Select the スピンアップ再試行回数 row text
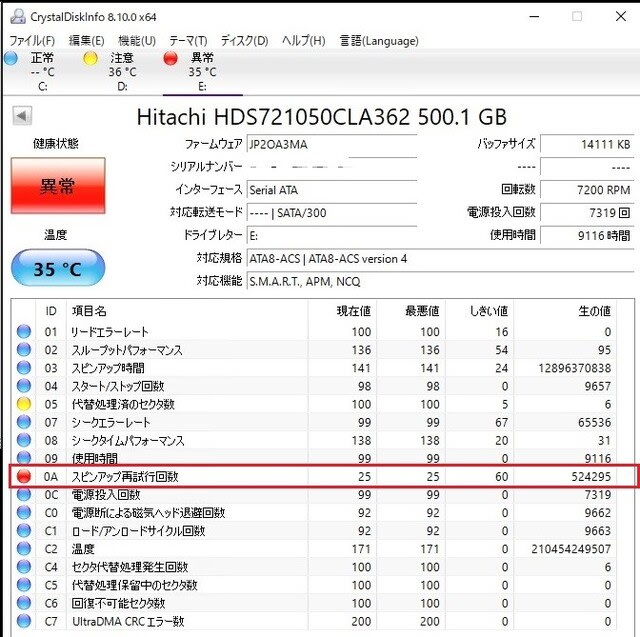640x637 pixels. [x=125, y=477]
